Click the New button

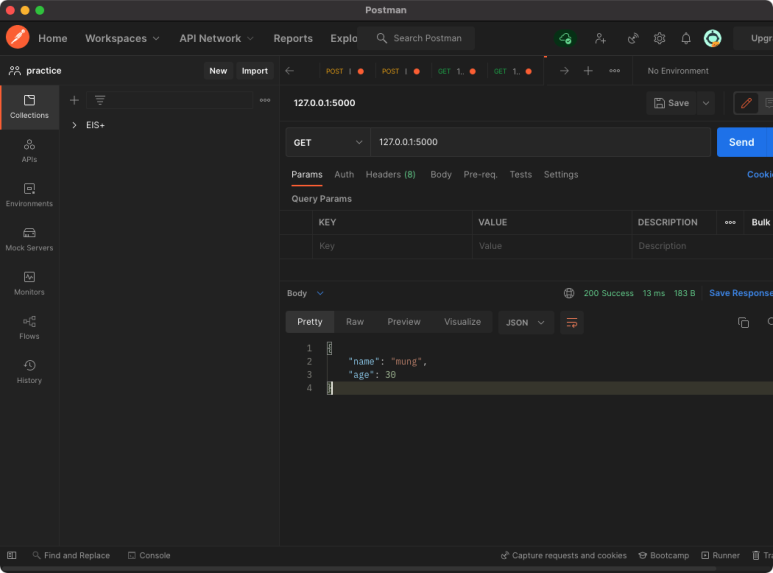pyautogui.click(x=218, y=71)
